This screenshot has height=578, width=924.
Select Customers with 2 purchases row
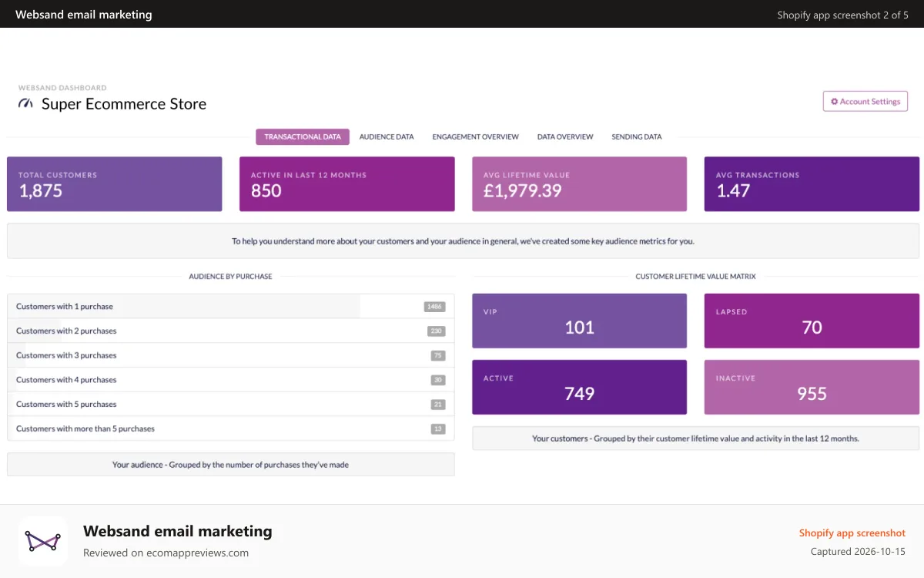pos(230,331)
